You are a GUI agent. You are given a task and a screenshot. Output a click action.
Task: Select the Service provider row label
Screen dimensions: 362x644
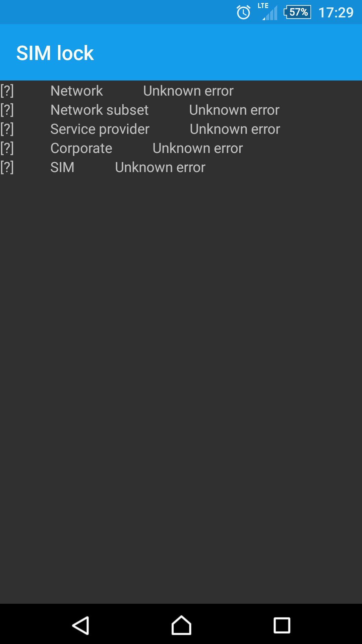click(x=100, y=129)
